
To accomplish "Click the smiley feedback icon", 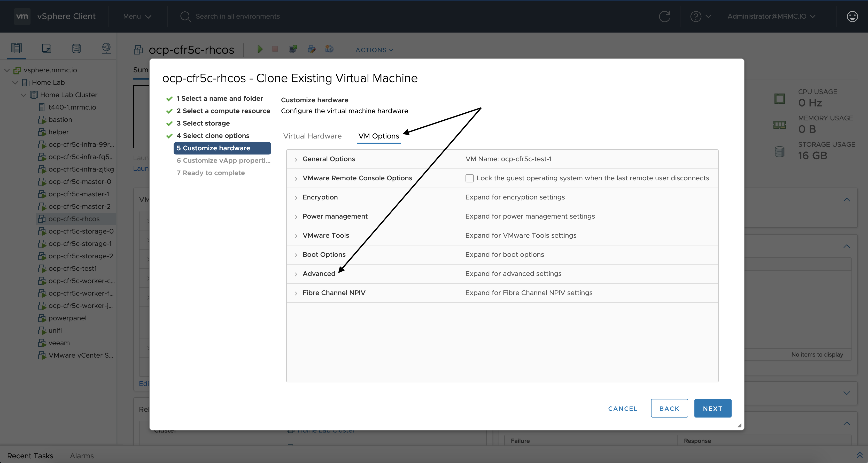I will tap(852, 16).
